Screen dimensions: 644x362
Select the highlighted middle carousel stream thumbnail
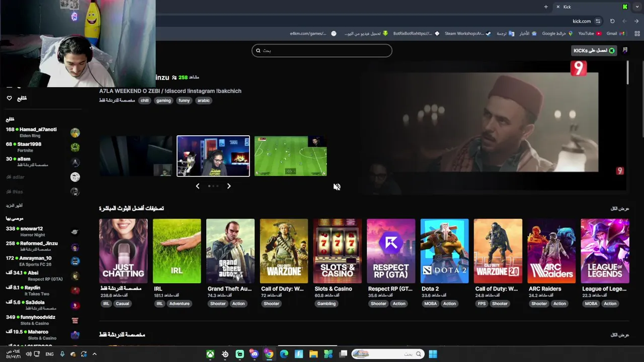(x=213, y=156)
